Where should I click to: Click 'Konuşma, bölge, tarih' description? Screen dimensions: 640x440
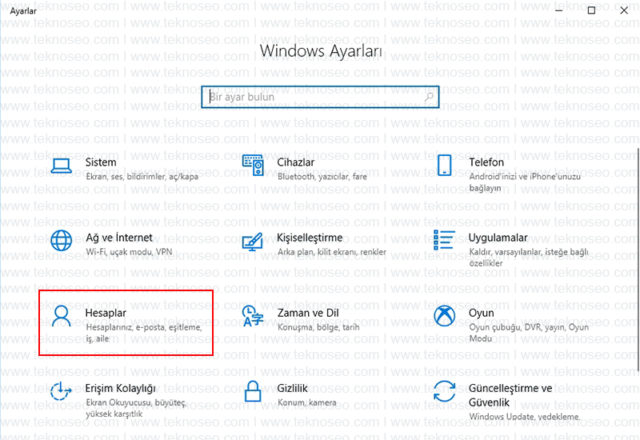[x=318, y=327]
